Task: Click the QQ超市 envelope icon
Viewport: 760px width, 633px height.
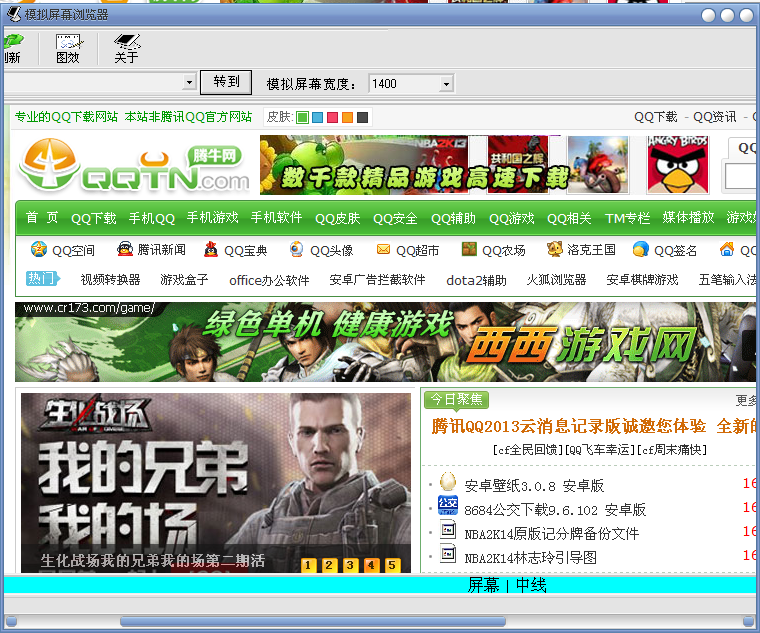Action: 383,249
